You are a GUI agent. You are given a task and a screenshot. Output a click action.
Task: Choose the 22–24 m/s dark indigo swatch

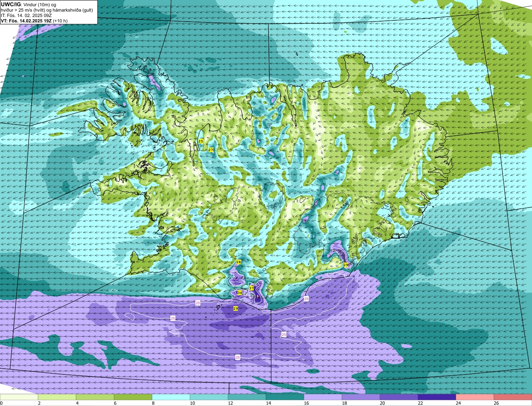point(437,397)
